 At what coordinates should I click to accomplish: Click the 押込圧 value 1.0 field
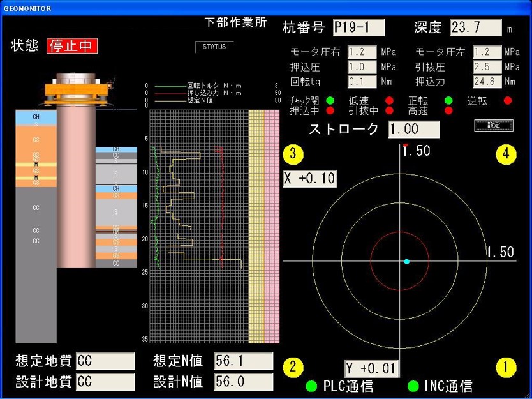pos(362,67)
